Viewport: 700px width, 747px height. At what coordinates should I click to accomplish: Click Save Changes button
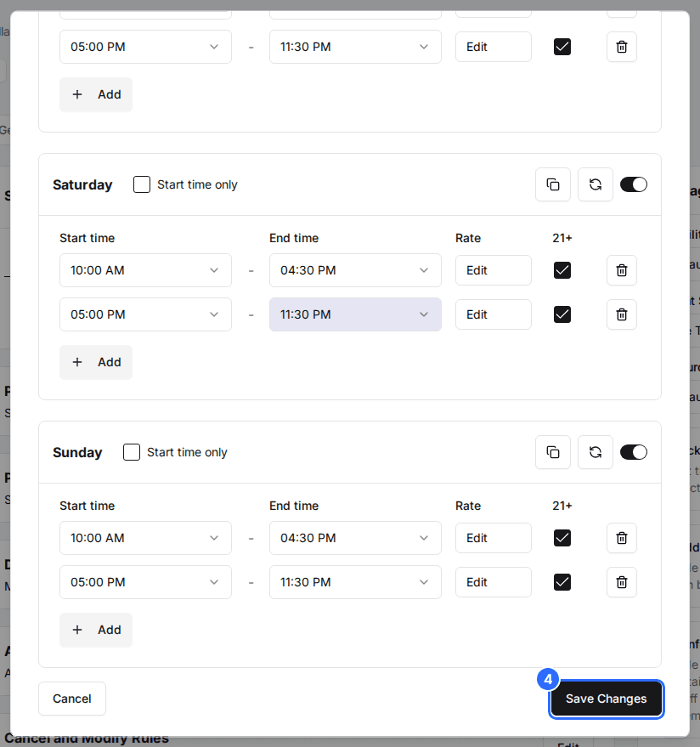pos(606,699)
